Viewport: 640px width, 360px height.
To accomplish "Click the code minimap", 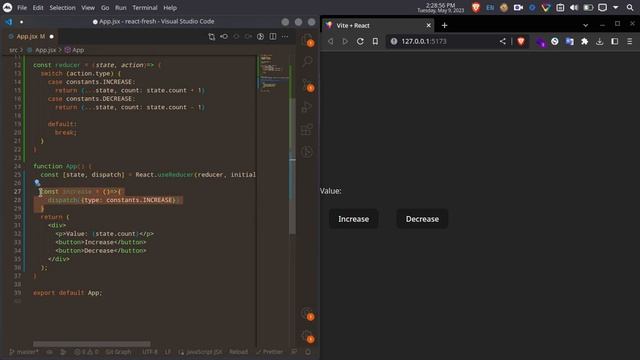I will coord(273,73).
